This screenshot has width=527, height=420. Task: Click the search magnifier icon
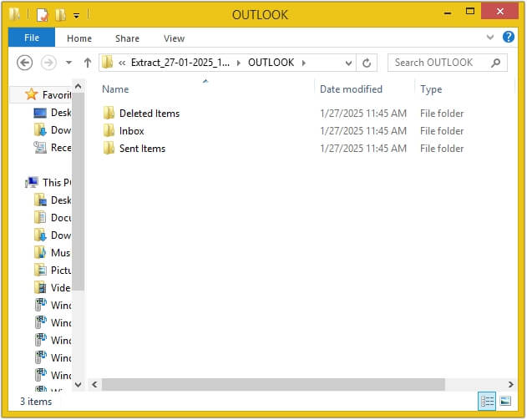[x=496, y=63]
